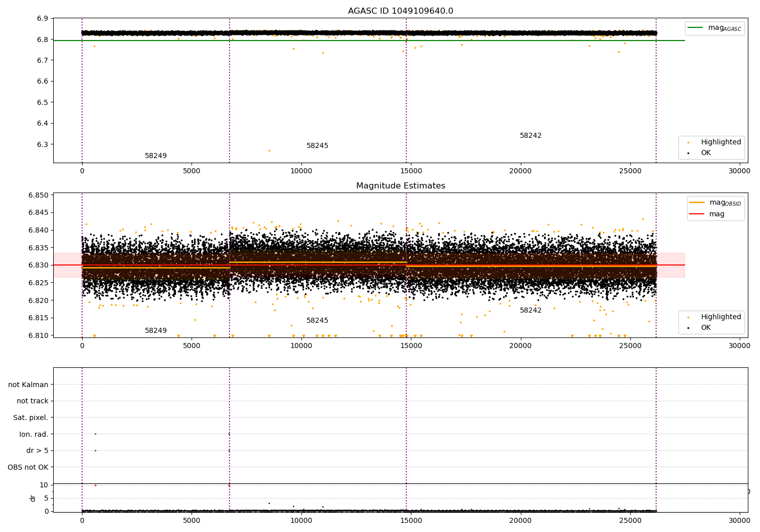Click obsid label 58245 in Magnitude Estimates plot
Viewport: 760px width, 532px height.
click(317, 321)
